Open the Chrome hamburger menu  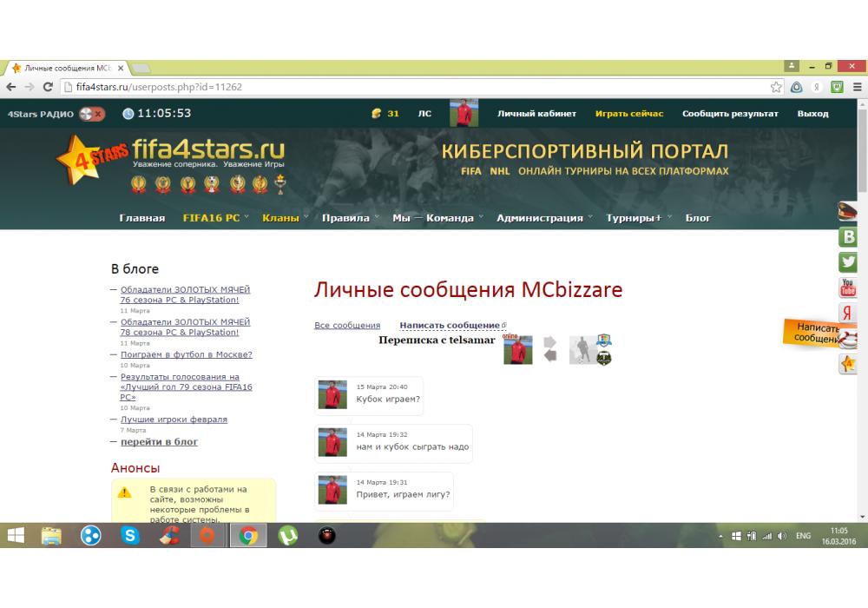pos(857,87)
